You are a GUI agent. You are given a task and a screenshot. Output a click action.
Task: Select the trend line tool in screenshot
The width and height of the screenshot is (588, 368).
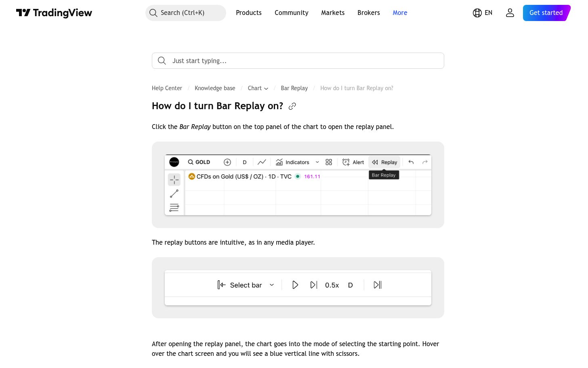174,194
